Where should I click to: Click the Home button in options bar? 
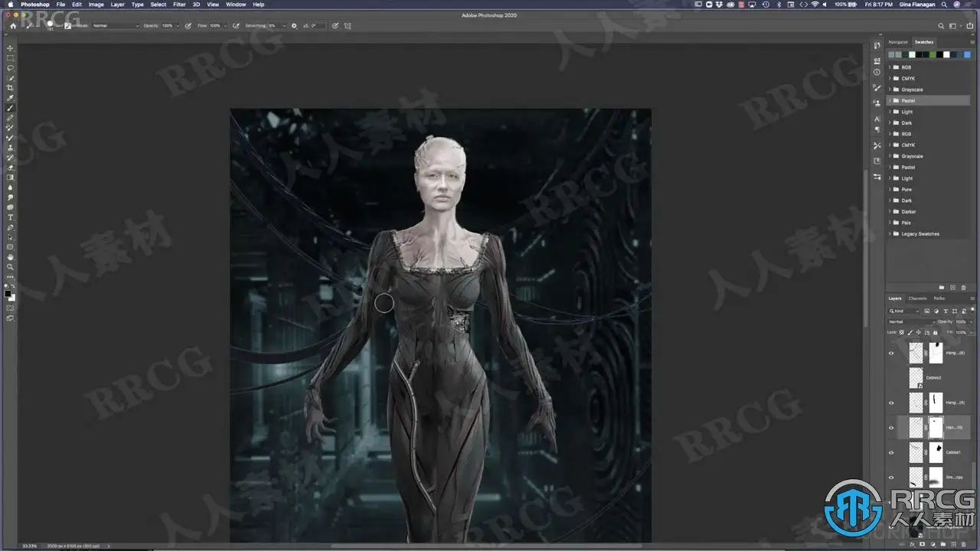[13, 25]
